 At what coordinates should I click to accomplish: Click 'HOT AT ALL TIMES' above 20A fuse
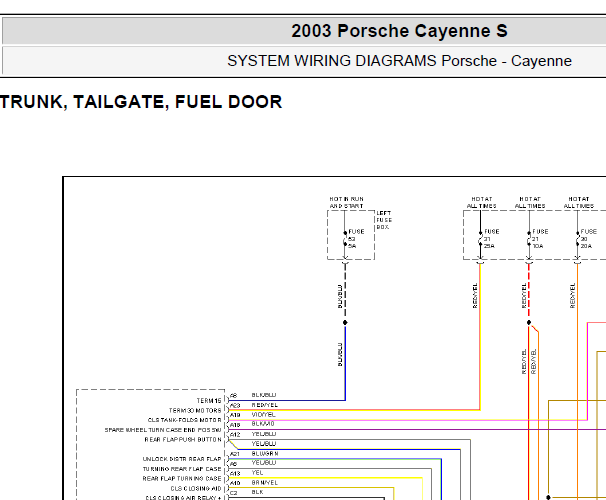click(579, 202)
